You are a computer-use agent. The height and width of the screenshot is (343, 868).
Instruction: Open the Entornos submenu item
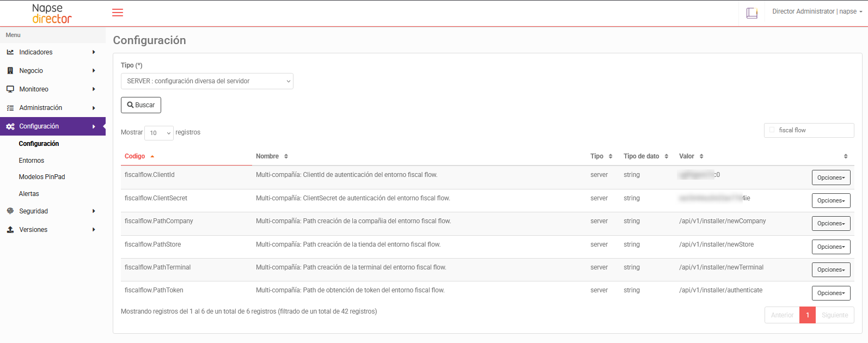click(x=32, y=161)
